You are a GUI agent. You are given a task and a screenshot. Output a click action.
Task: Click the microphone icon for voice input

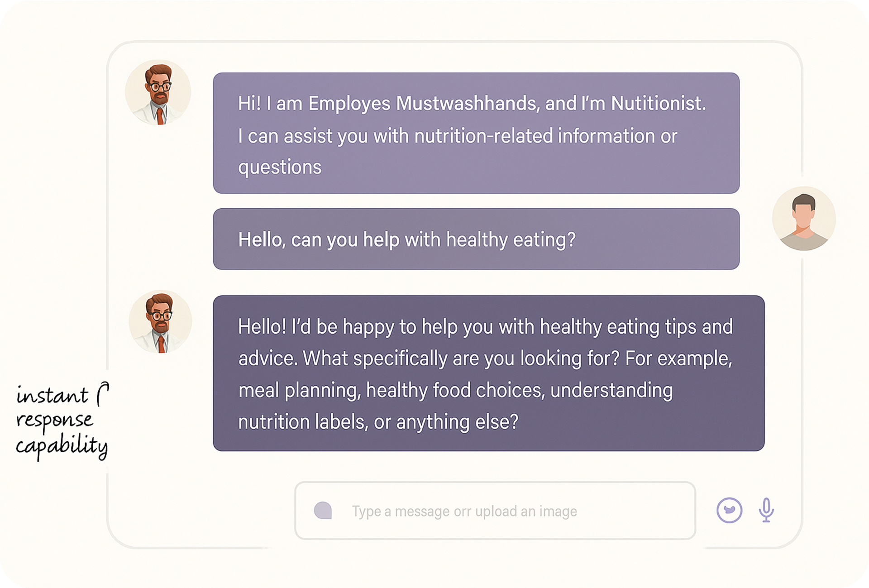(766, 510)
